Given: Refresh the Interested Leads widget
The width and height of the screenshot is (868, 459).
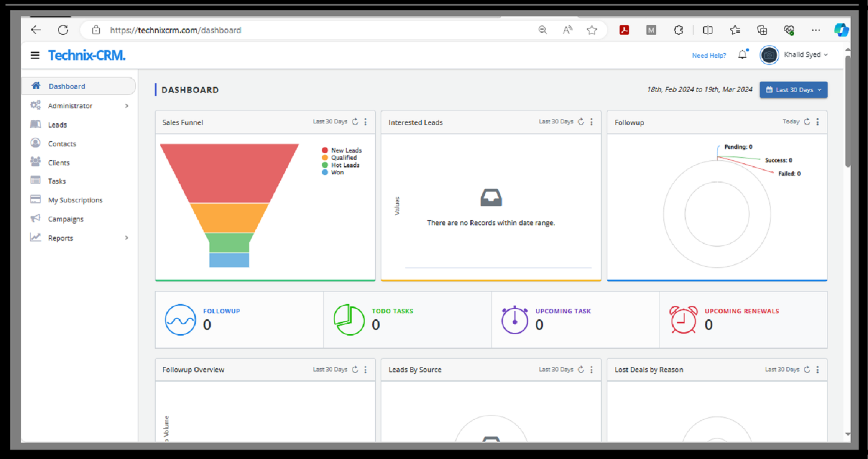Looking at the screenshot, I should 581,121.
